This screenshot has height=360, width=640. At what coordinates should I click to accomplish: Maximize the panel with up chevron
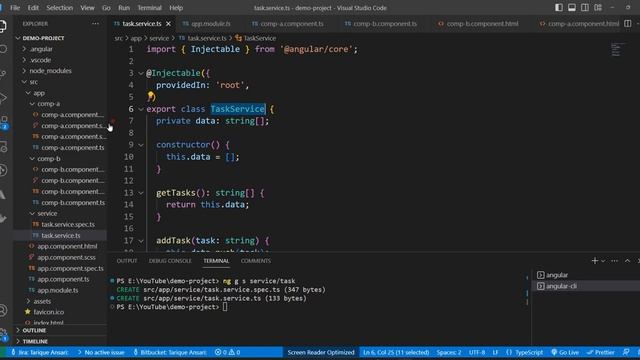628,261
